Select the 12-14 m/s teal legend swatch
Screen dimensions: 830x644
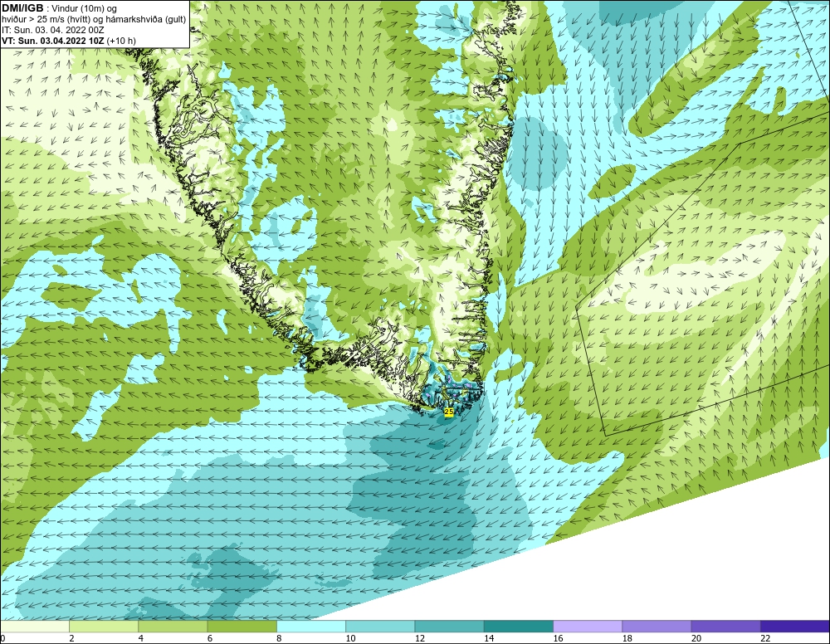(x=449, y=627)
